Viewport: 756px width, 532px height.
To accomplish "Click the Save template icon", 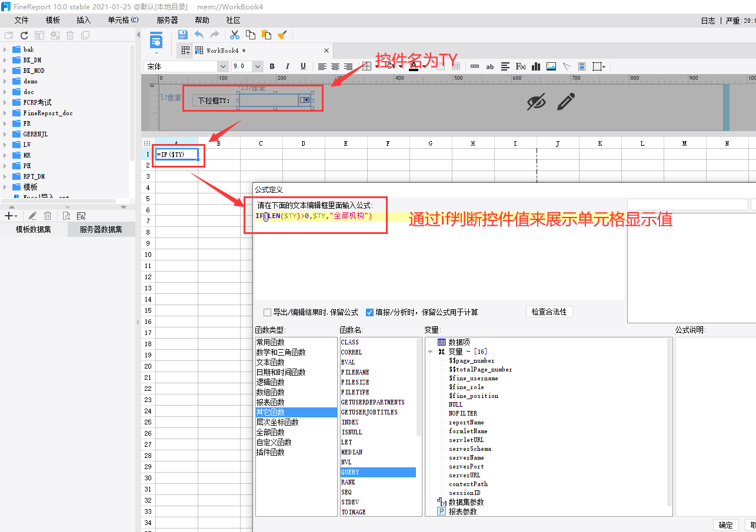I will pos(182,35).
